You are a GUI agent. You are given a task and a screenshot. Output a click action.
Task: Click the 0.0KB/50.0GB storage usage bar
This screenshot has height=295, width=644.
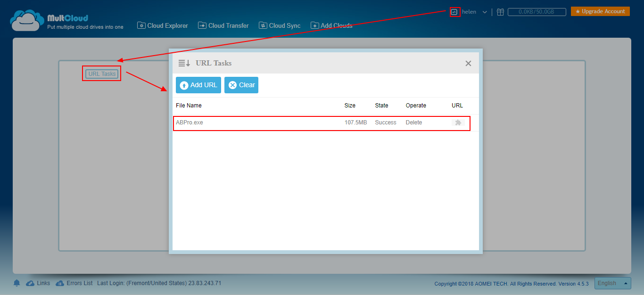(x=537, y=12)
